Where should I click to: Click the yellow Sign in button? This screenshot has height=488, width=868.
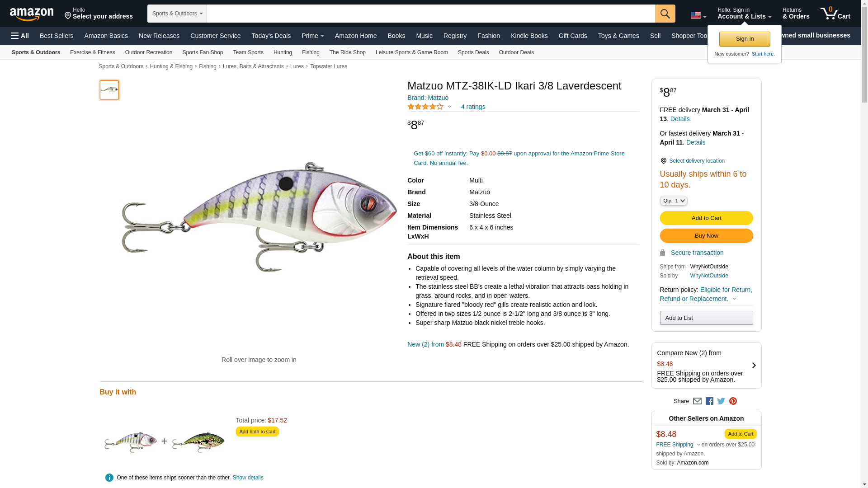click(x=745, y=39)
